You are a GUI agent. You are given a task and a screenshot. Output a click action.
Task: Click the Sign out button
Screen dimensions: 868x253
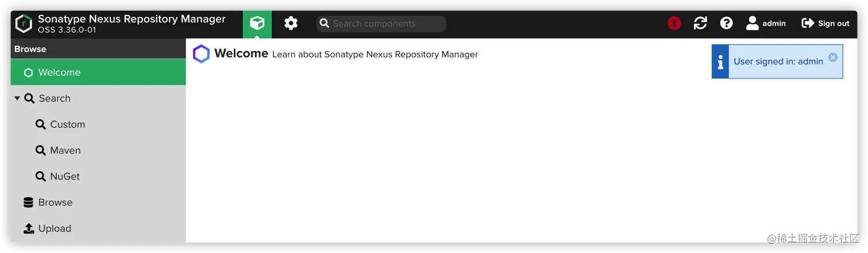click(826, 24)
